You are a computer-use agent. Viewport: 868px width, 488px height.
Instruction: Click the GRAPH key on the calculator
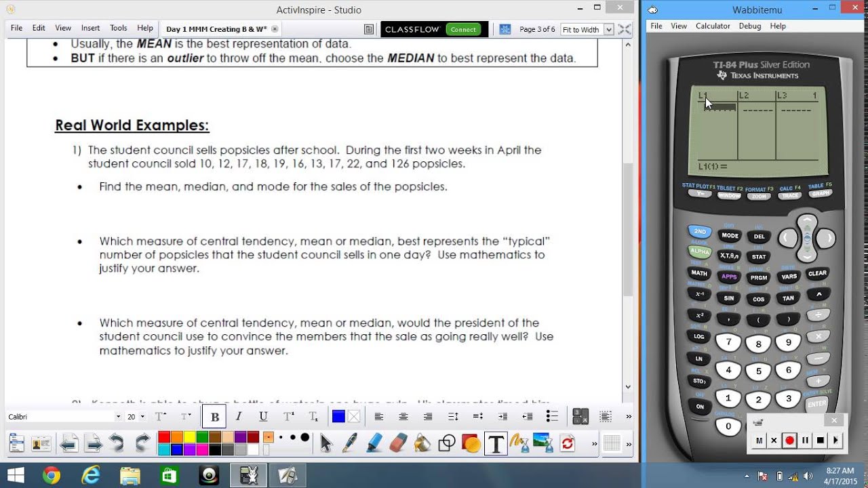coord(820,194)
